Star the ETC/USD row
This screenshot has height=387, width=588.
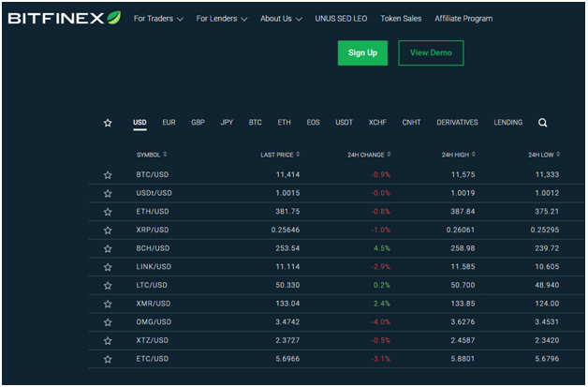click(x=108, y=359)
